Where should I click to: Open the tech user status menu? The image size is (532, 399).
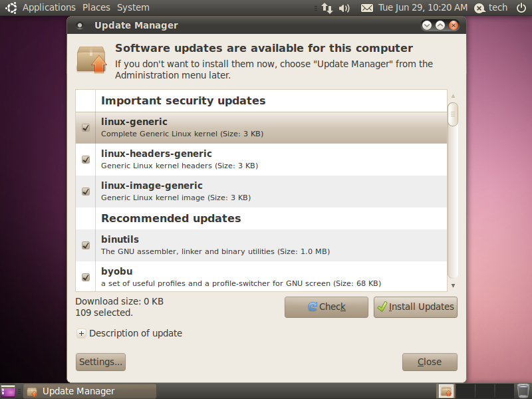pos(491,7)
